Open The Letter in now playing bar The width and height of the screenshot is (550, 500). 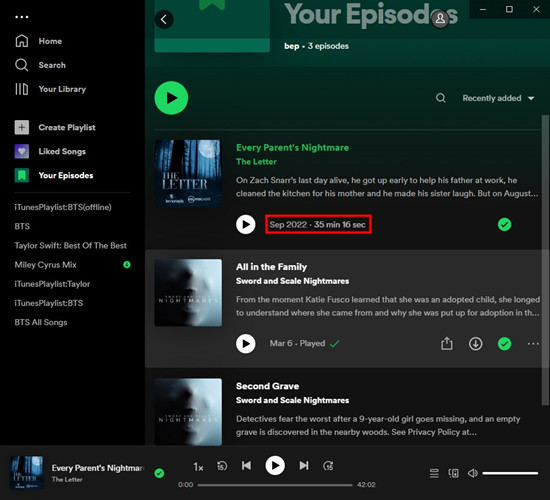[x=67, y=480]
